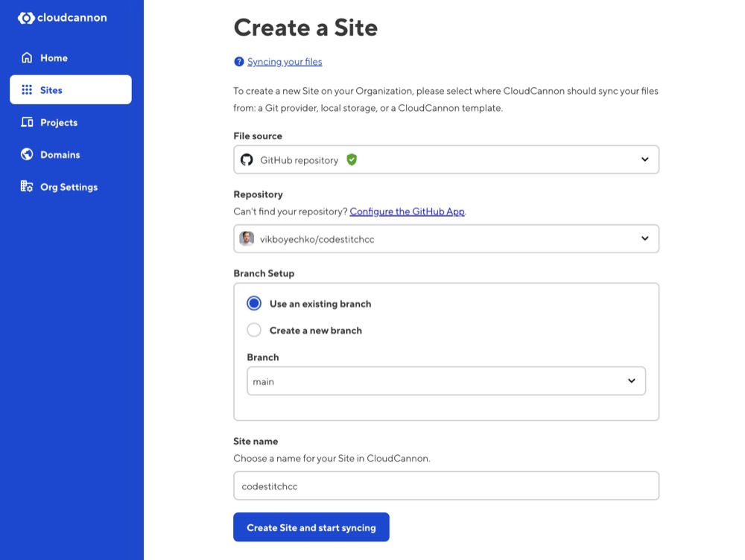Open Domains from the left sidebar
The image size is (745, 560).
click(60, 154)
